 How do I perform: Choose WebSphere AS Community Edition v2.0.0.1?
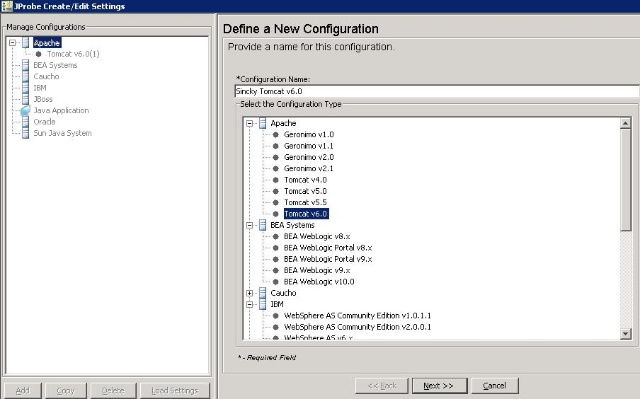[357, 327]
